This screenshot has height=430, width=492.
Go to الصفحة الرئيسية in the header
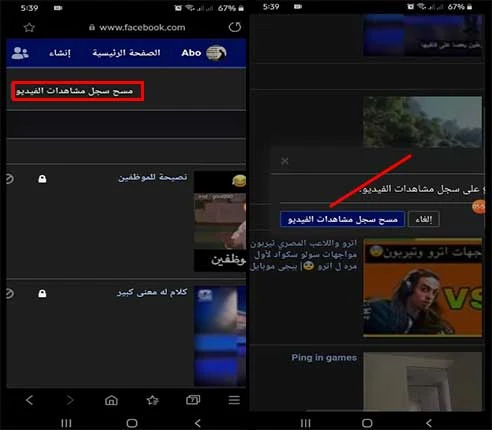coord(126,53)
